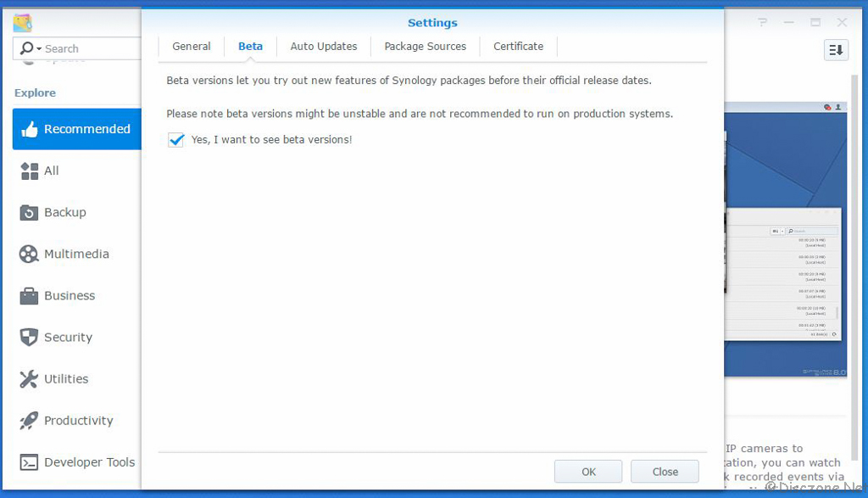This screenshot has height=498, width=868.
Task: Click the Utilities wrench icon
Action: 29,379
